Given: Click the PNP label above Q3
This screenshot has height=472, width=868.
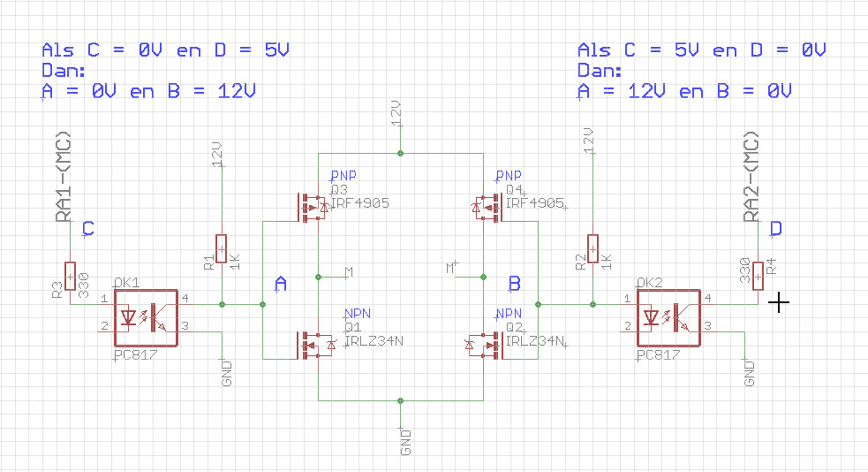Looking at the screenshot, I should tap(343, 176).
